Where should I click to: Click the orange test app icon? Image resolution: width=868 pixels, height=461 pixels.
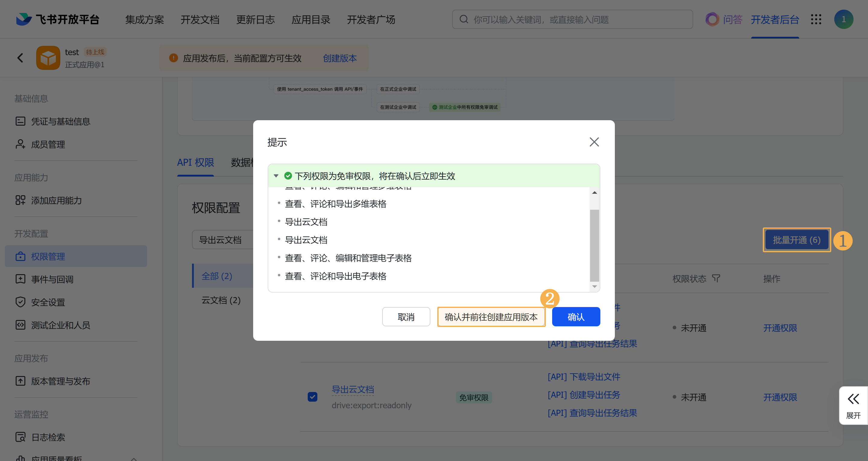[x=48, y=58]
